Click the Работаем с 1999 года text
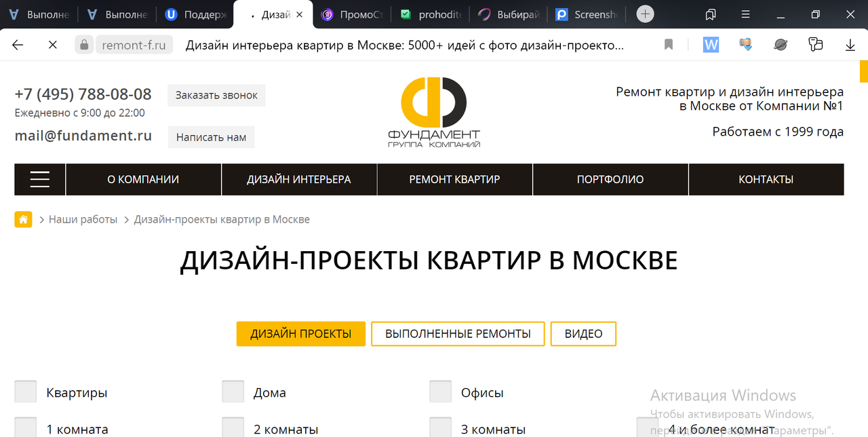 click(778, 132)
